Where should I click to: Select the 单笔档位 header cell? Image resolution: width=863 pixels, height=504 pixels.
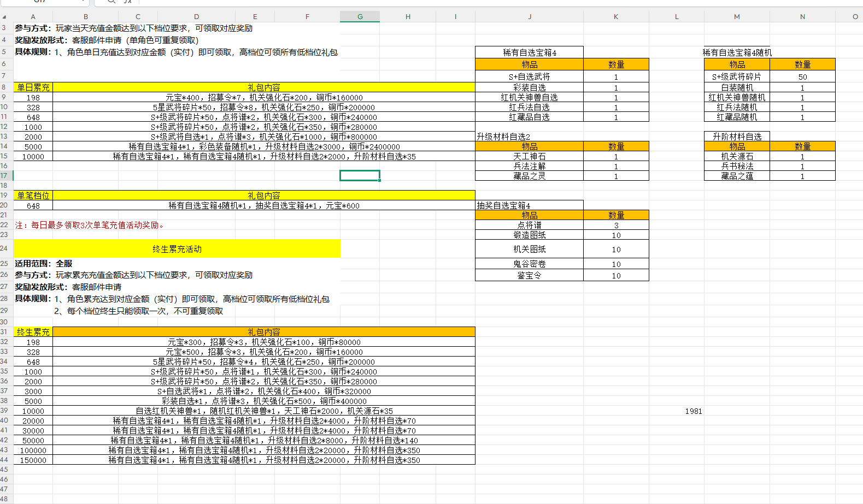33,195
